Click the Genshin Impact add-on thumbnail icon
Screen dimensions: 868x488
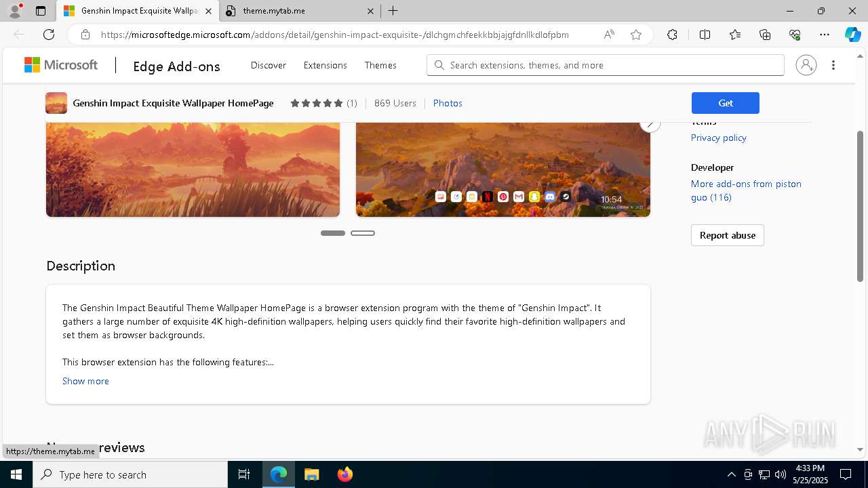[x=56, y=103]
